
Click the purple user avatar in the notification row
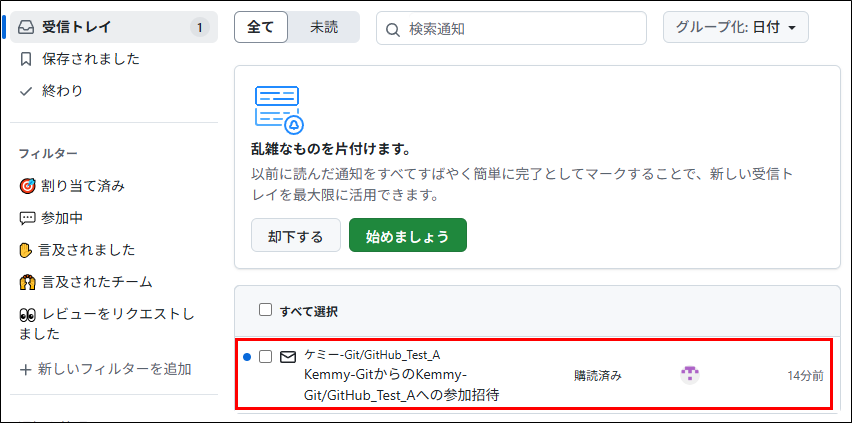click(690, 375)
